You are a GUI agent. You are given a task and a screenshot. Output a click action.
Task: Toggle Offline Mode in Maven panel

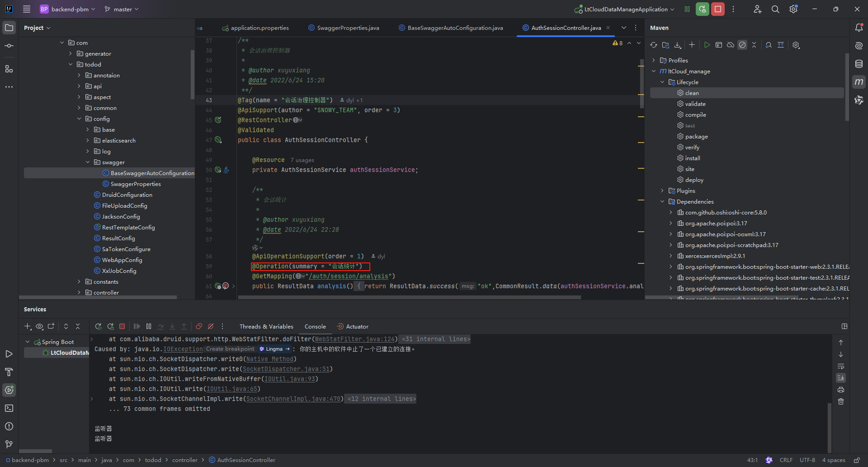click(730, 45)
